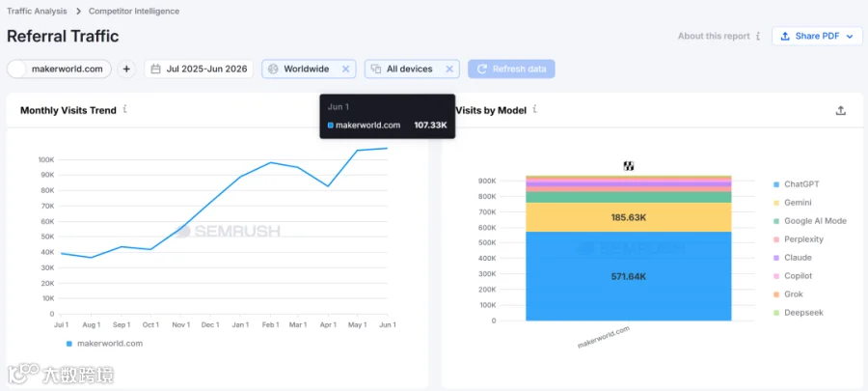Toggle the Copilot legend entry
Screen dimensions: 868x391
[x=793, y=276]
